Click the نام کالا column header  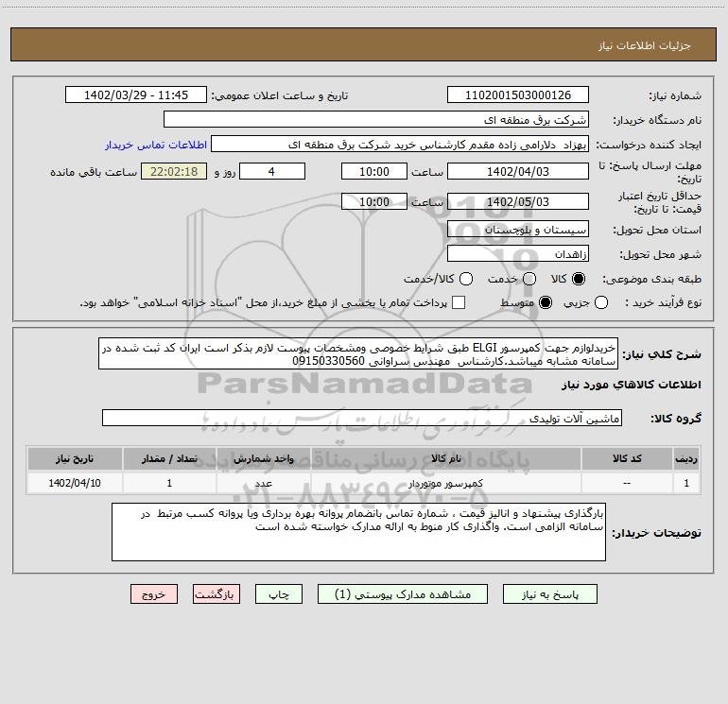tap(445, 458)
